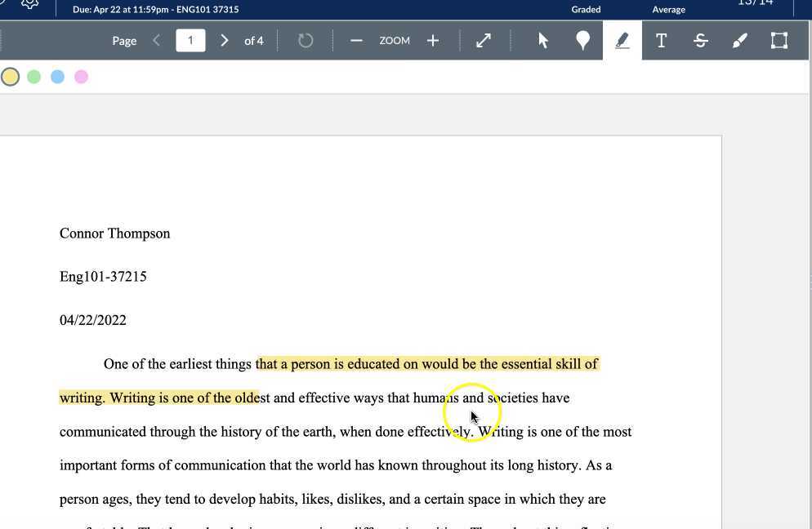Switch highlight color selection to blue
812x529 pixels.
57,76
